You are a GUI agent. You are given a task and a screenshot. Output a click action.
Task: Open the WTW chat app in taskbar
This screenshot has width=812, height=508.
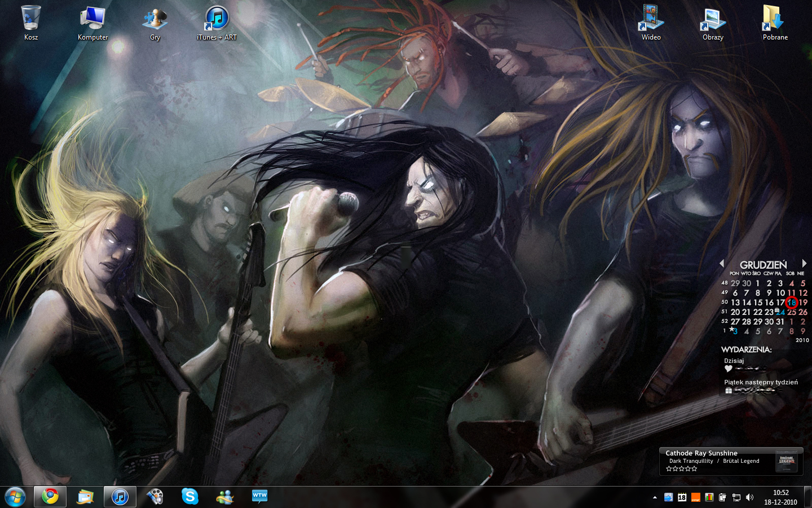(260, 497)
